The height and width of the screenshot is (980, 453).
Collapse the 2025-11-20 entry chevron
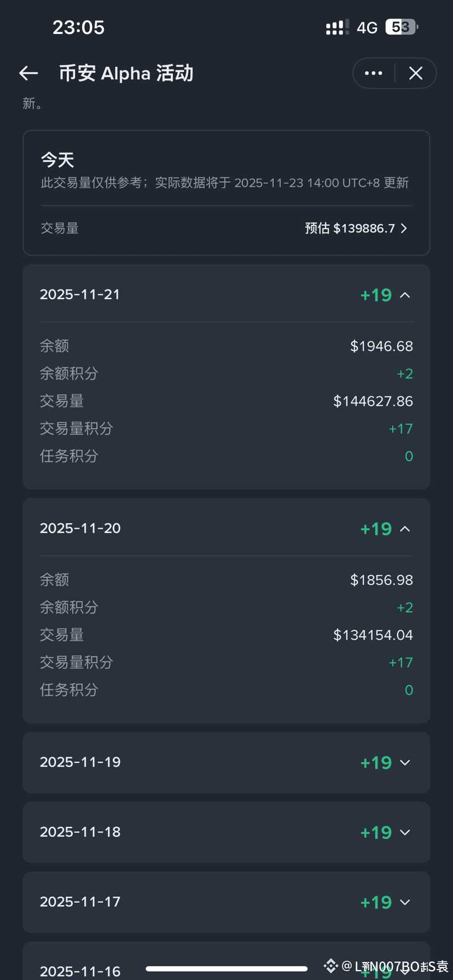tap(405, 529)
